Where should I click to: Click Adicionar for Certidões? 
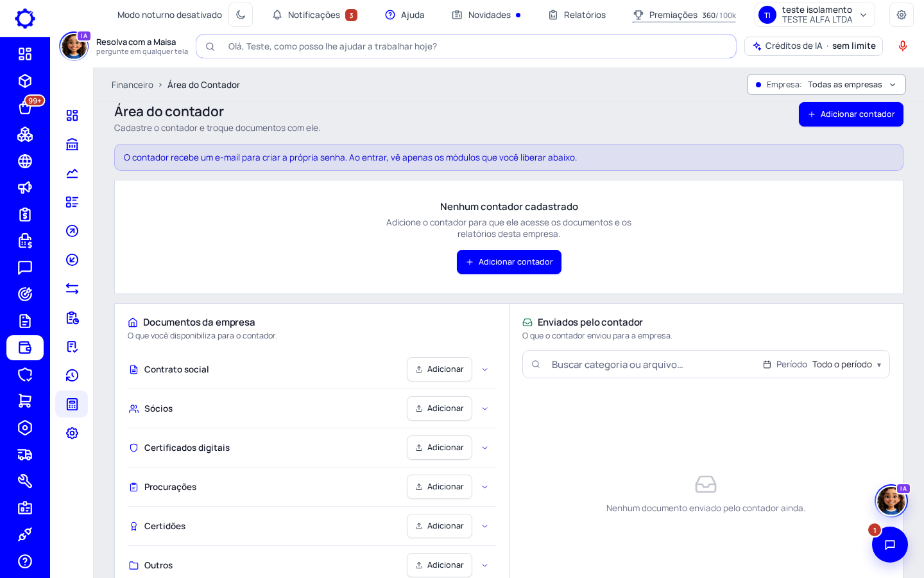(440, 526)
